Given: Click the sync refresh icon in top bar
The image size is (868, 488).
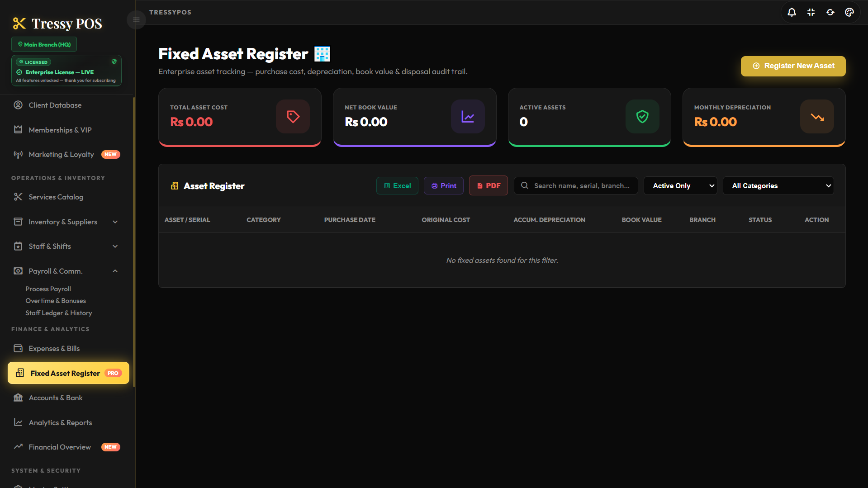Looking at the screenshot, I should coord(830,12).
